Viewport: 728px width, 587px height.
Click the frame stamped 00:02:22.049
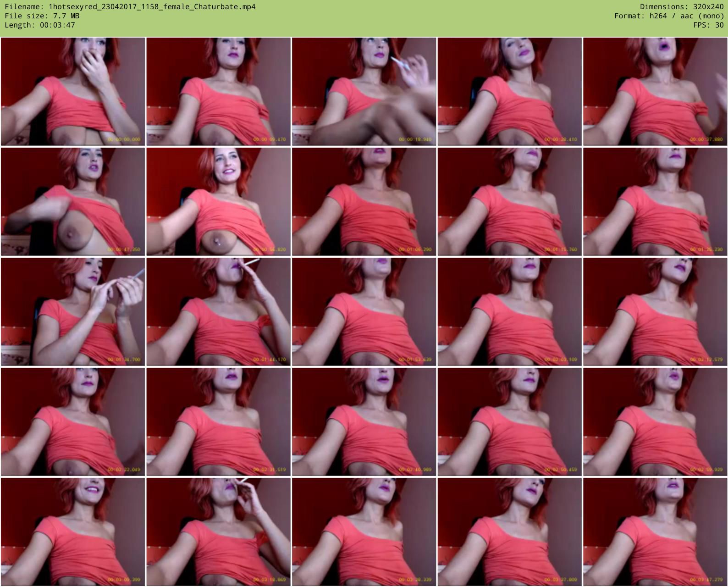point(73,422)
